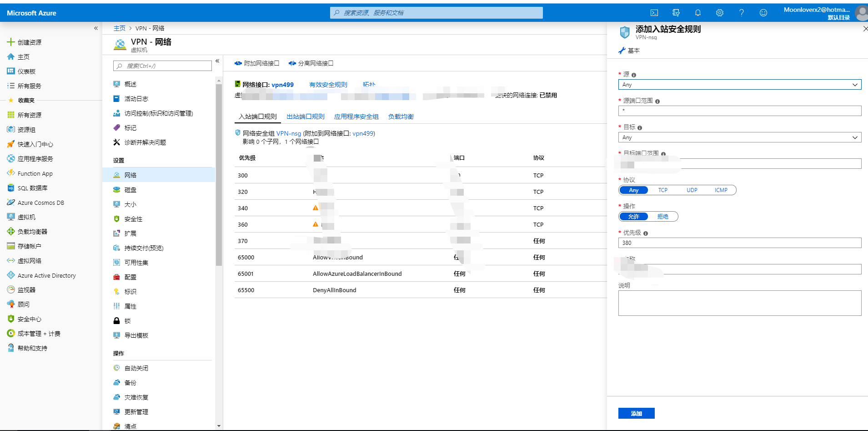Open 存储帐户
Screen dimensions: 868x431
coord(29,246)
